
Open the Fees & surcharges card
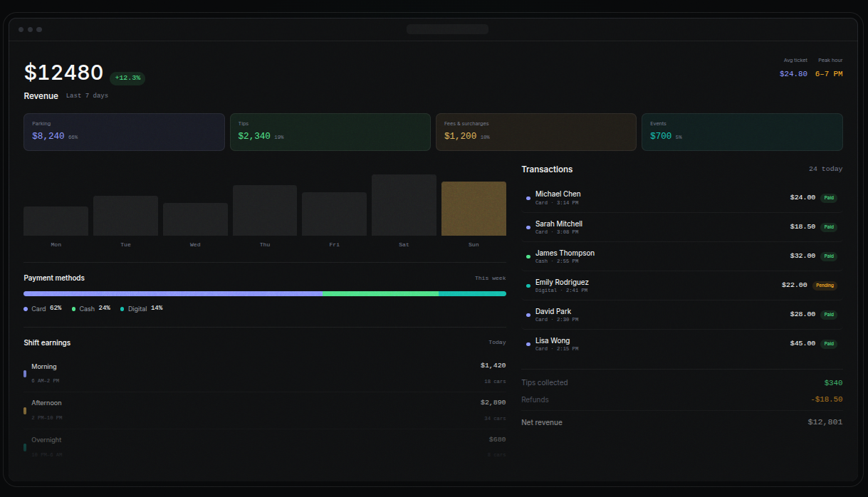536,132
